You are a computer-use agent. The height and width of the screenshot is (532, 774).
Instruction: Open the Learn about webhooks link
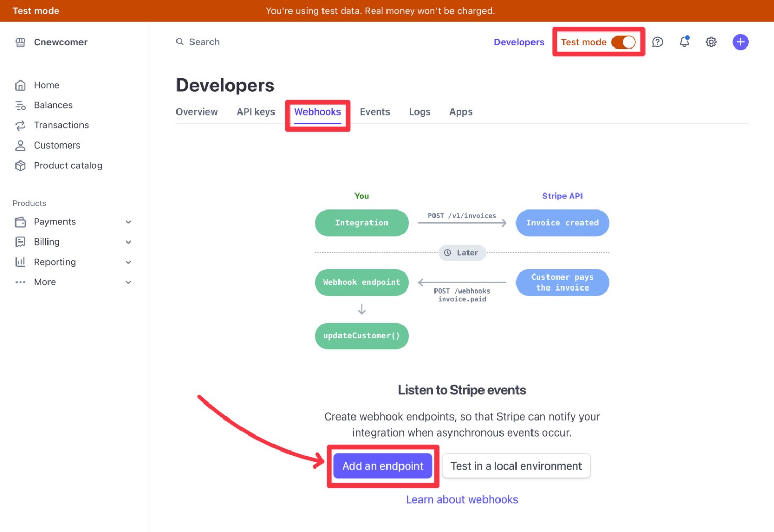tap(462, 499)
